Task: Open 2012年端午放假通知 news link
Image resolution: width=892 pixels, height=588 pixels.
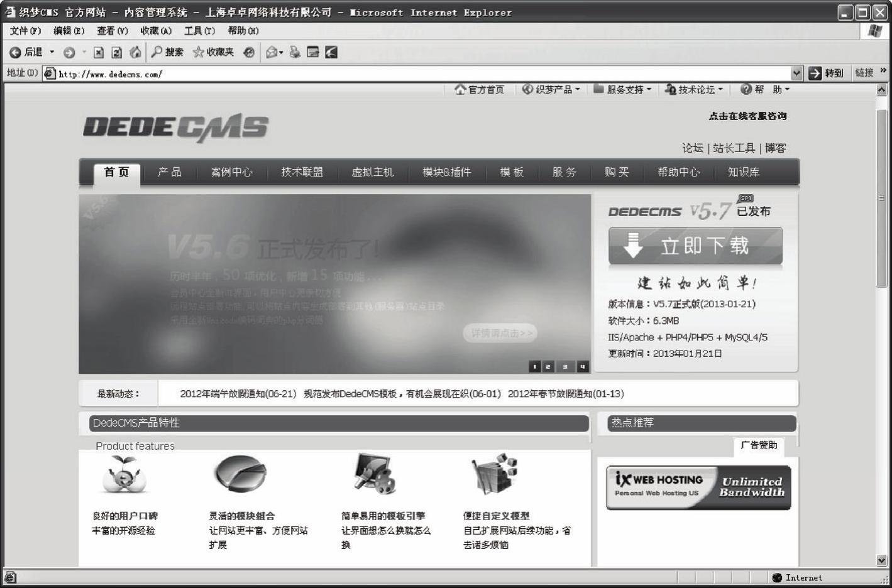Action: (x=238, y=394)
